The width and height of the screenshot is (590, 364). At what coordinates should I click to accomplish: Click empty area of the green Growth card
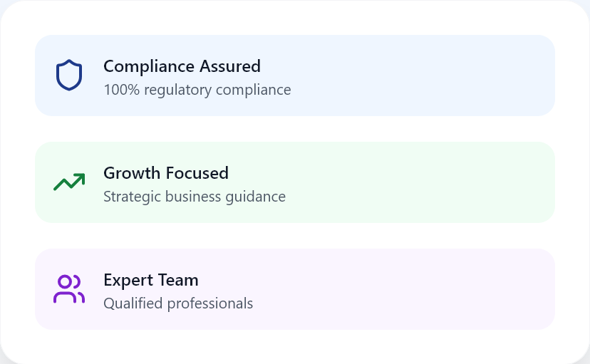421,182
